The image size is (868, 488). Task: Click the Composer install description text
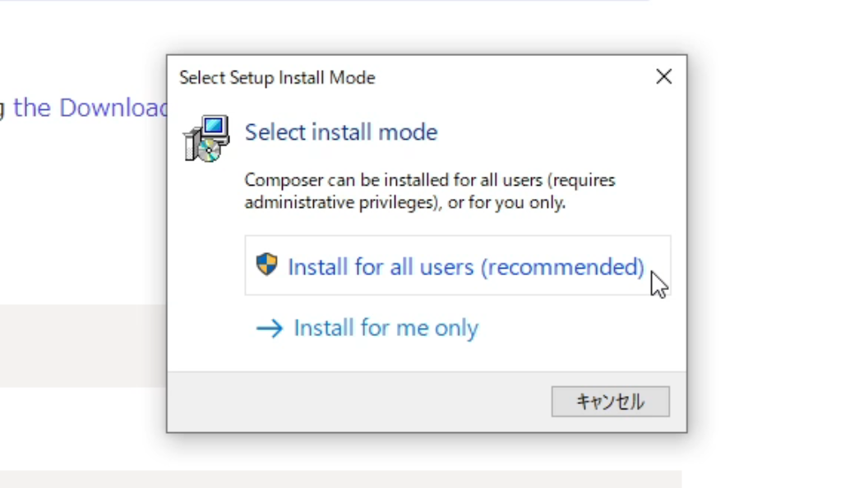point(430,191)
